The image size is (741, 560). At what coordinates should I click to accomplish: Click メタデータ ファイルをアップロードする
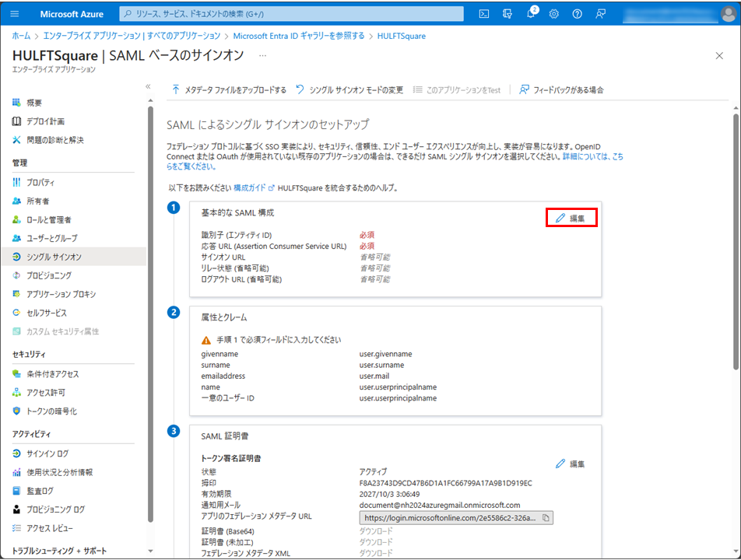(229, 90)
